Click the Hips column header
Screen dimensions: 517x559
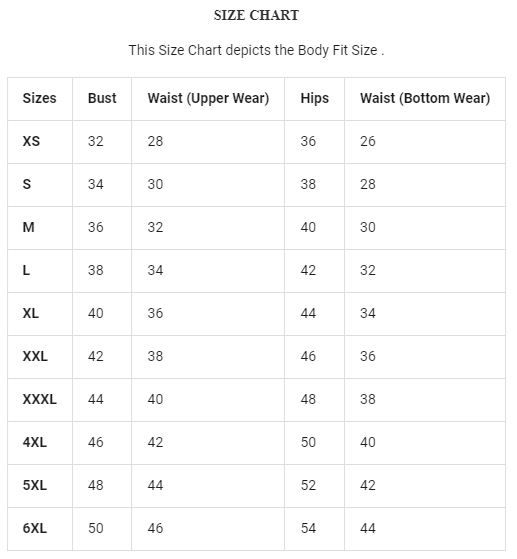[314, 98]
